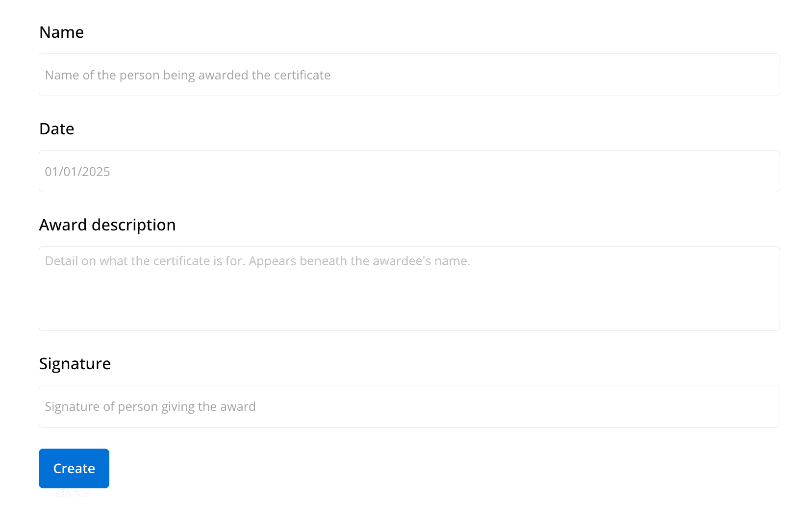Click into the Date input field
This screenshot has height=505, width=812.
409,171
